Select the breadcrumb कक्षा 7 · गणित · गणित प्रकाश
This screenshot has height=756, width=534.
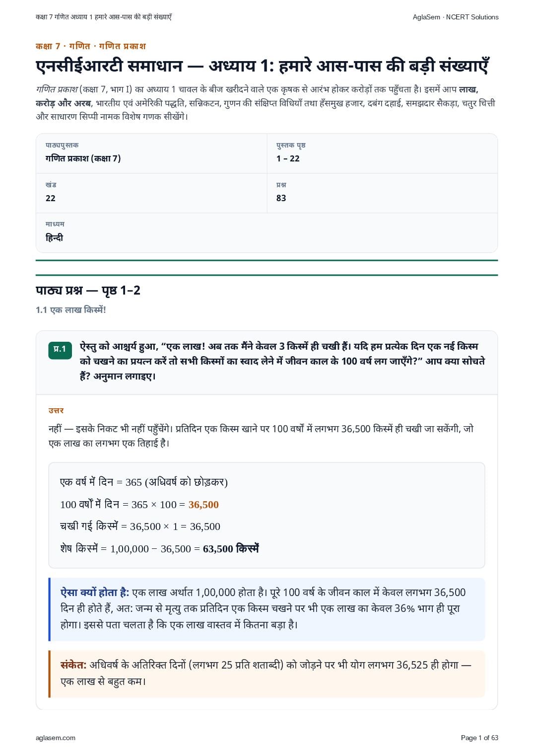[91, 46]
